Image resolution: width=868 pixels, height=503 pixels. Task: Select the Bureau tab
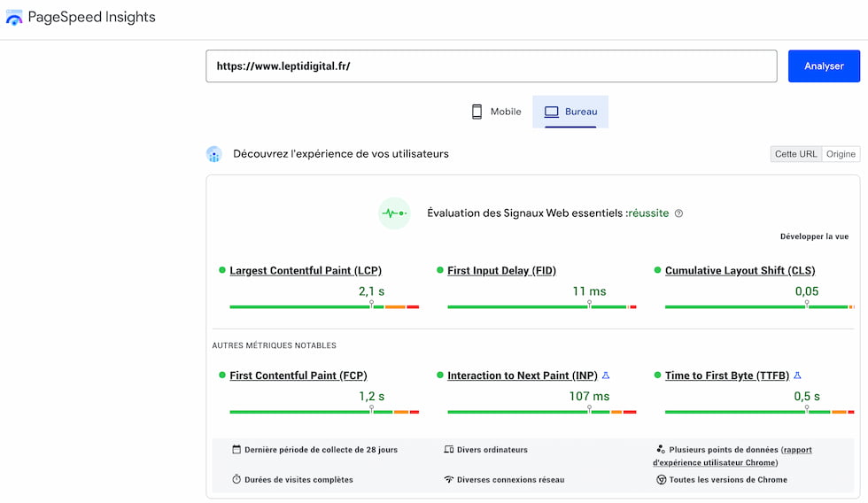point(570,112)
